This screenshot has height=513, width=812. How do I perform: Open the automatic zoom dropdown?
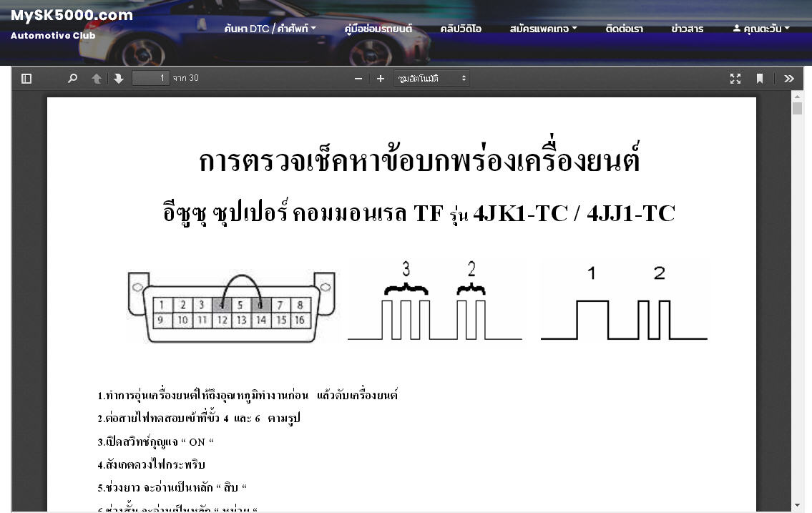(x=431, y=79)
